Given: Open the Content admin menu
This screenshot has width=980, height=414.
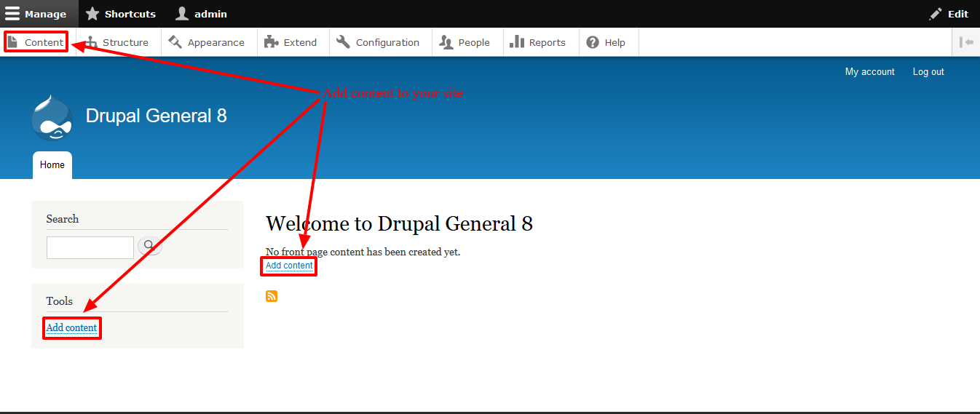Looking at the screenshot, I should click(36, 42).
